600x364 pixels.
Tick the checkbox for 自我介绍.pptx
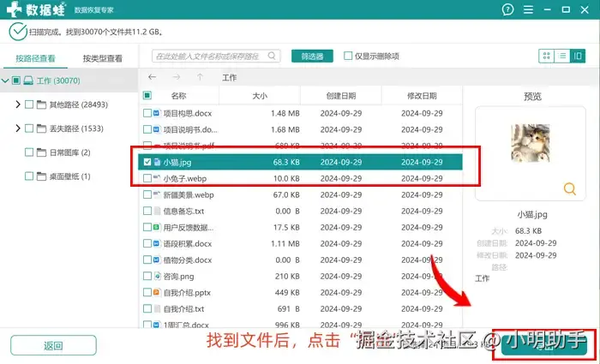147,293
